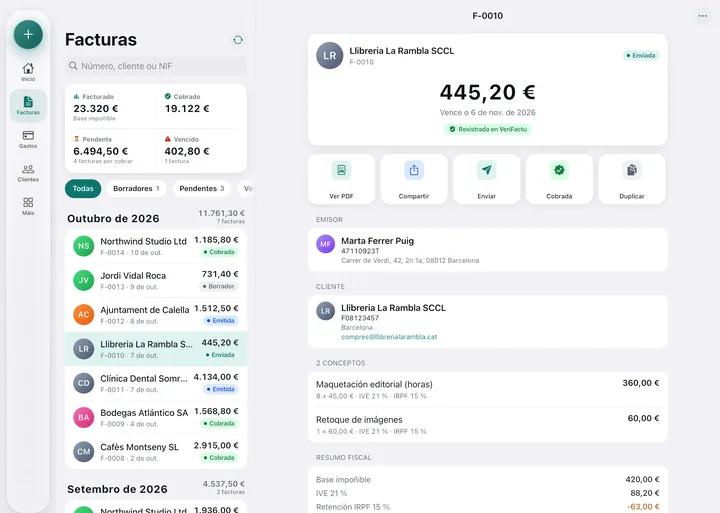Focus the Número, cliente ou NIF search field
Image resolution: width=720 pixels, height=513 pixels.
pyautogui.click(x=156, y=66)
